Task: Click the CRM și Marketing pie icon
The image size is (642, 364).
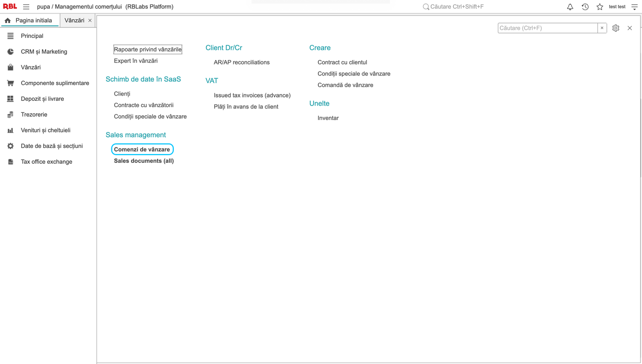Action: 11,52
